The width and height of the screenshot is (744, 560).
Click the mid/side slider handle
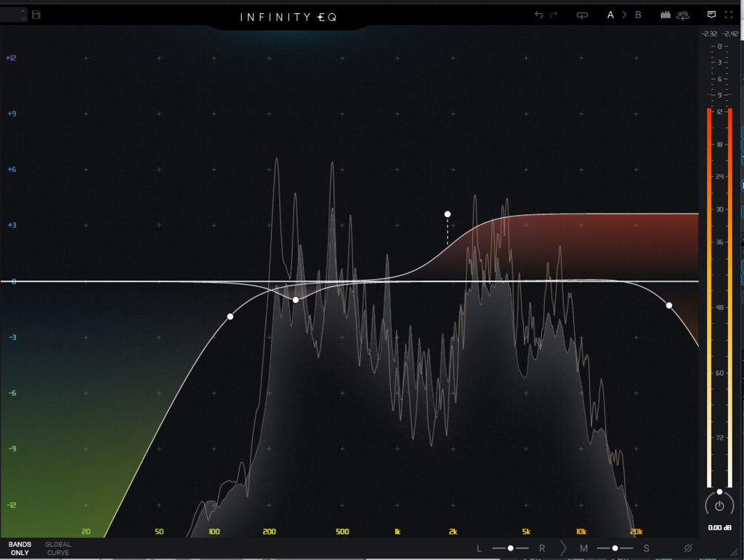(615, 548)
